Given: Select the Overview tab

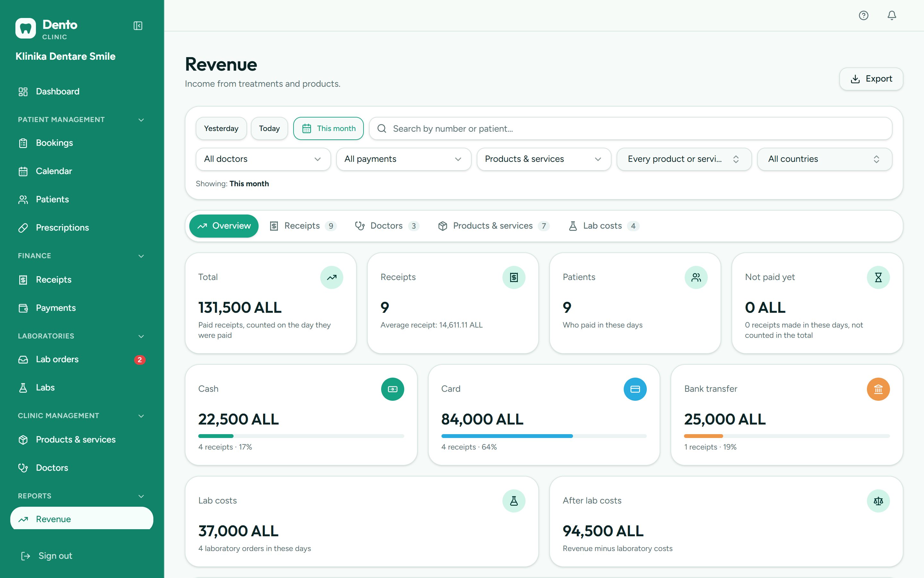Looking at the screenshot, I should point(224,226).
